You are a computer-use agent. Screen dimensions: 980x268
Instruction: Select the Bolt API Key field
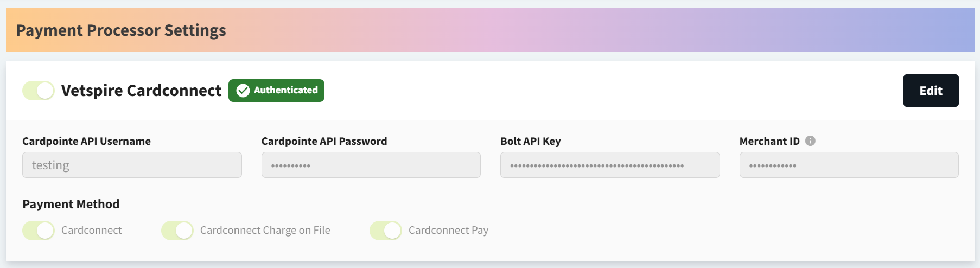coord(610,165)
